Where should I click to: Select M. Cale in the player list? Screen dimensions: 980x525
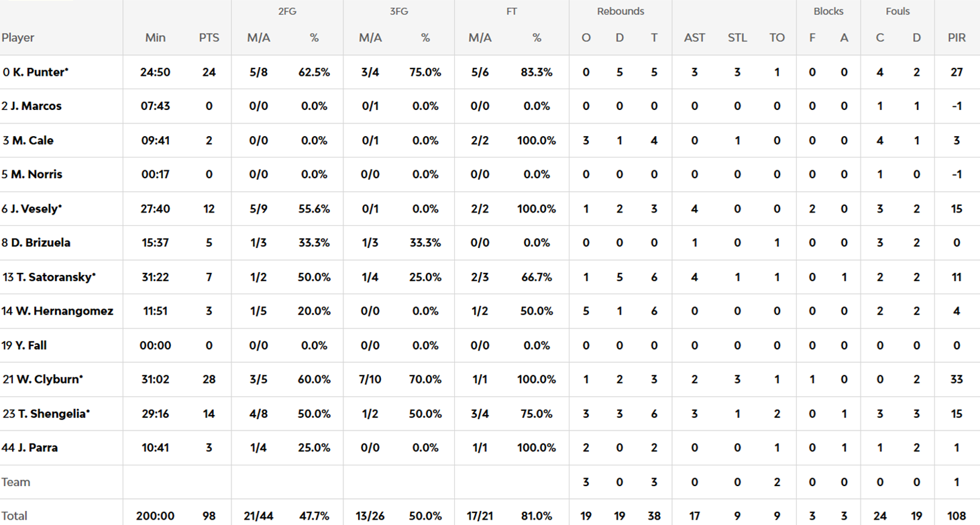(32, 140)
